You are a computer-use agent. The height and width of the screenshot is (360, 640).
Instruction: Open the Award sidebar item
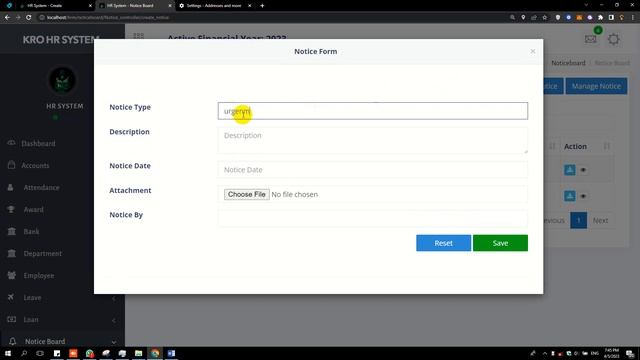[33, 210]
